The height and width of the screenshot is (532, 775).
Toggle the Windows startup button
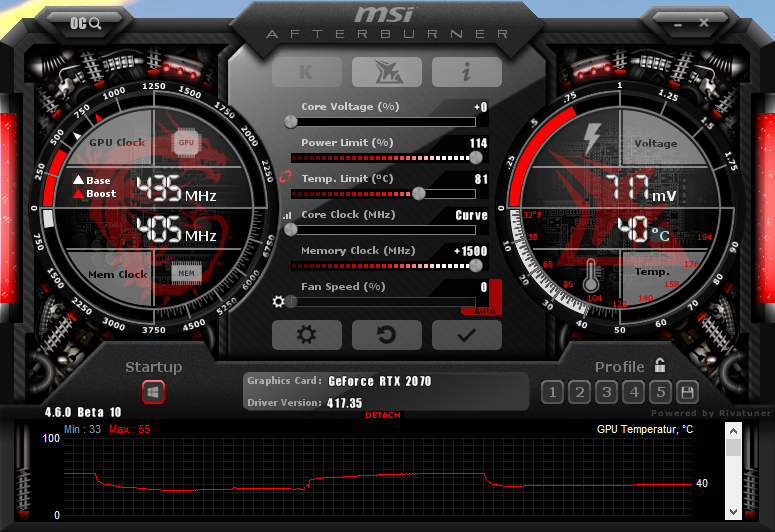coord(153,393)
